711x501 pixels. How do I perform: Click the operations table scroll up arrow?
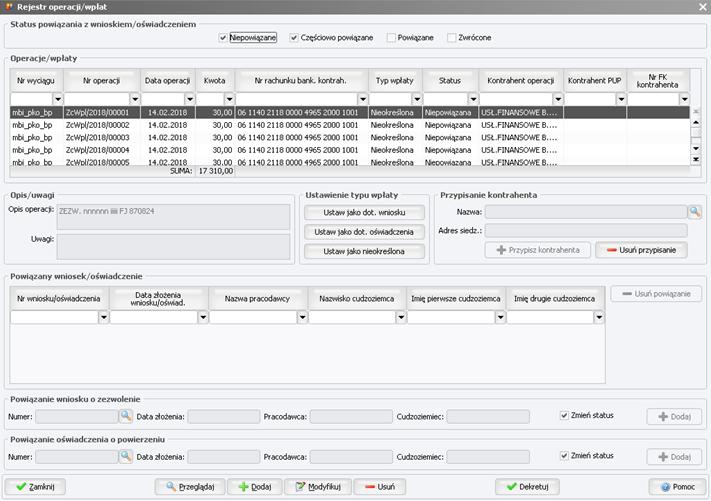click(696, 122)
